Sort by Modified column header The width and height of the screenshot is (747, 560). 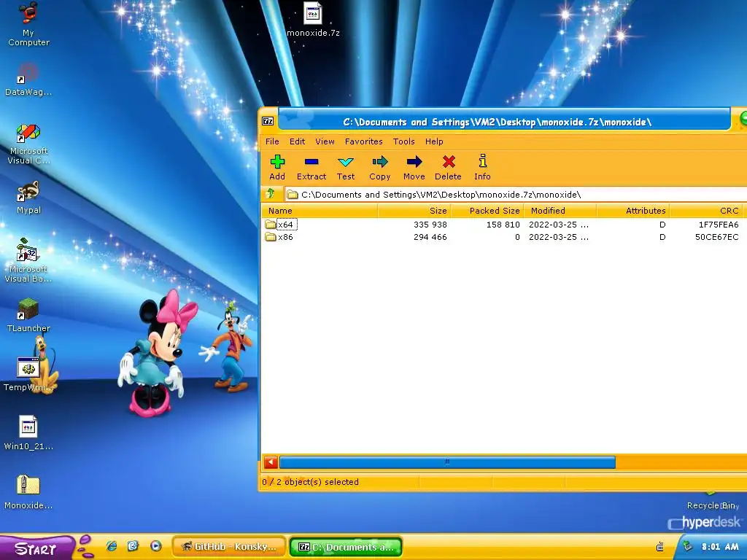click(560, 211)
